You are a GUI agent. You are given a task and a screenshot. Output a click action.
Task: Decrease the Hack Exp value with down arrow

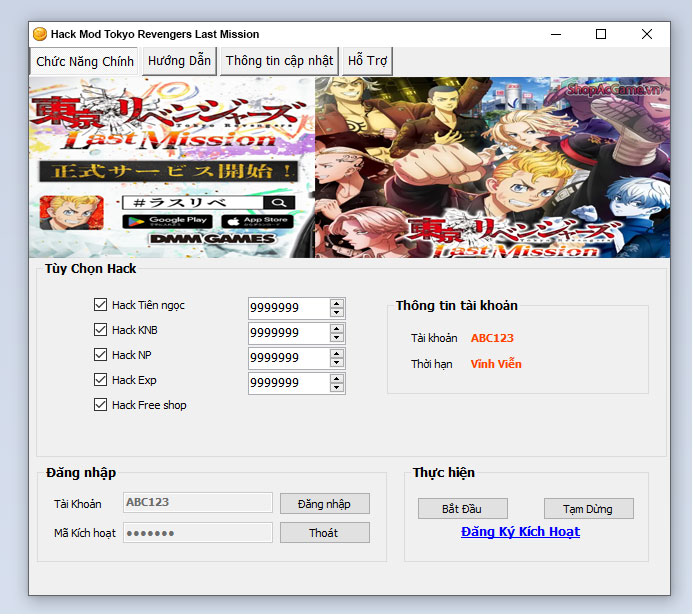[x=337, y=388]
